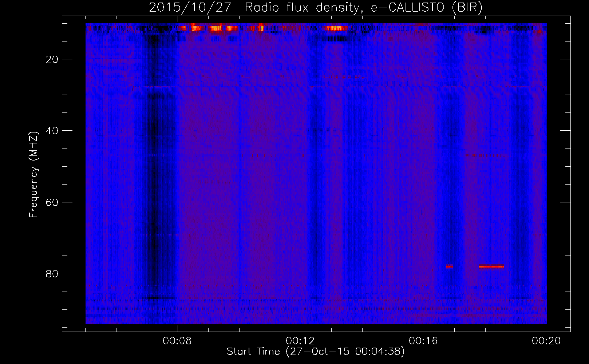Click the short red emission mark near 78 MHz at 00:17

449,266
